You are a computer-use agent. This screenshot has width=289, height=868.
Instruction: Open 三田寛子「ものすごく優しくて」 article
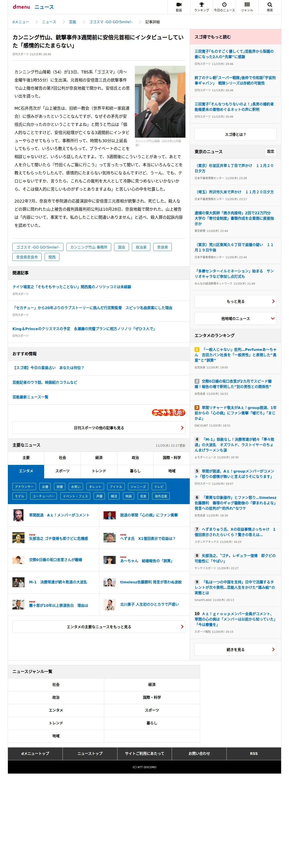tap(234, 54)
